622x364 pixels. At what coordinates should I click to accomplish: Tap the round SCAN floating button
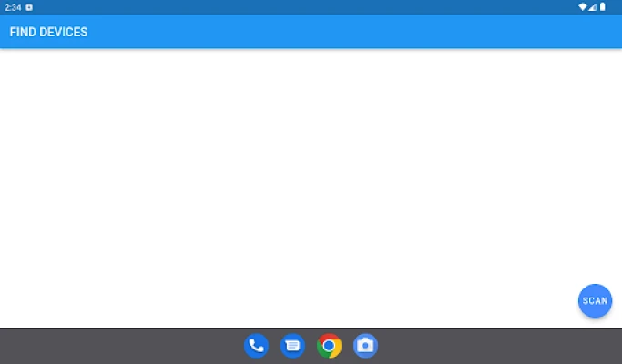pos(595,300)
